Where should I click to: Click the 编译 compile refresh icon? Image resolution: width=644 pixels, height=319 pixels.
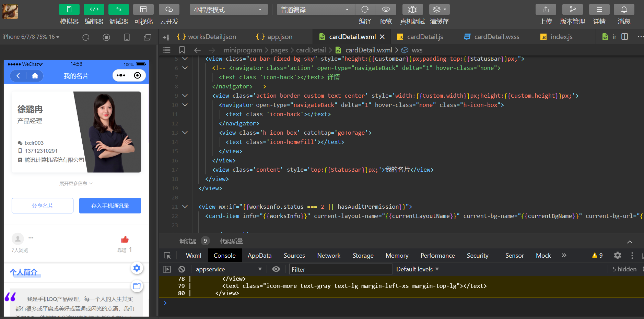coord(365,10)
